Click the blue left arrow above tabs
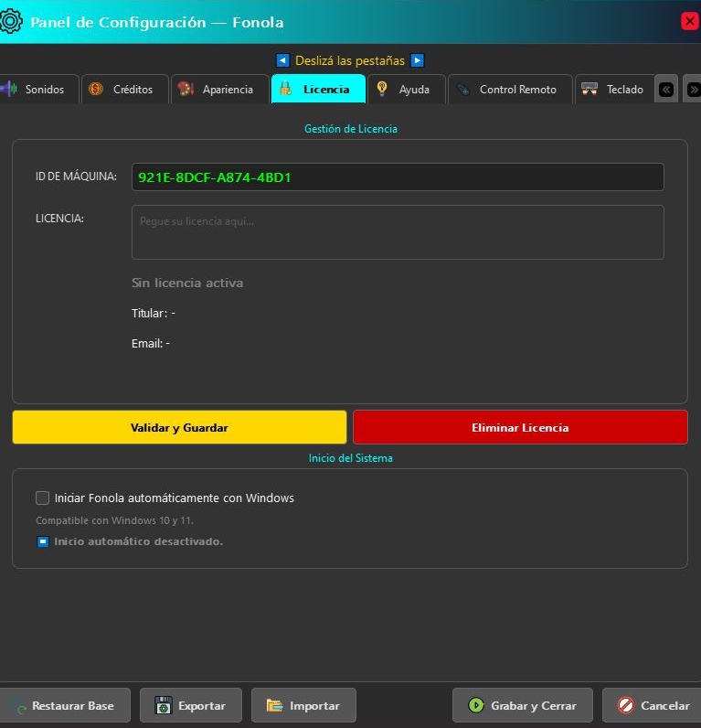Screen dimensions: 701x728 282,60
